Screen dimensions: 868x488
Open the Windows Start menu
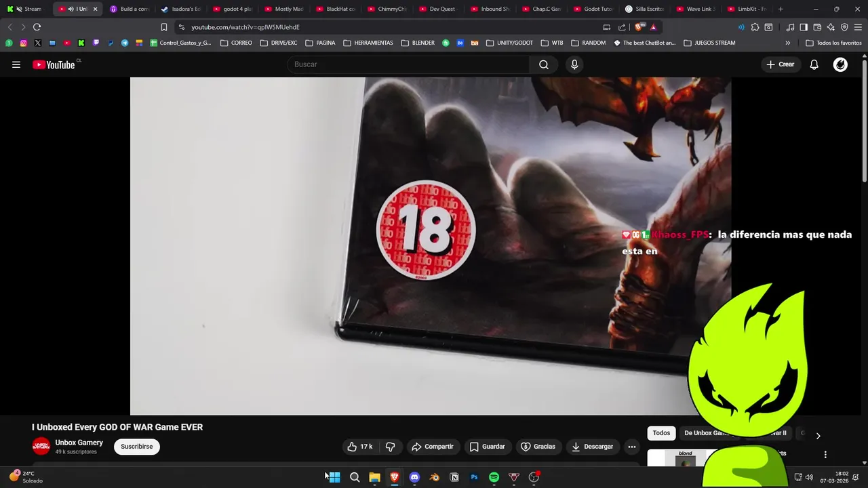(x=334, y=477)
